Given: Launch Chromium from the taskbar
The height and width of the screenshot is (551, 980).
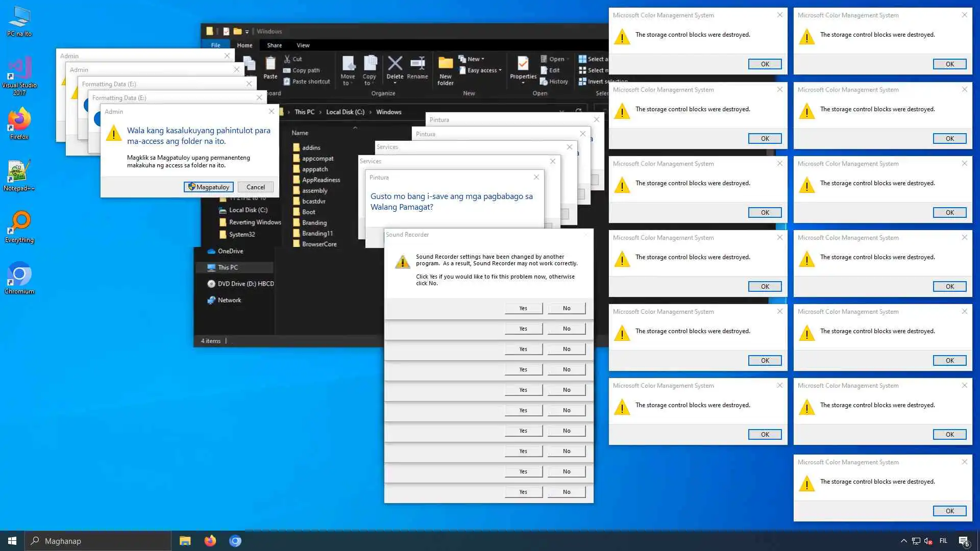Looking at the screenshot, I should point(235,541).
